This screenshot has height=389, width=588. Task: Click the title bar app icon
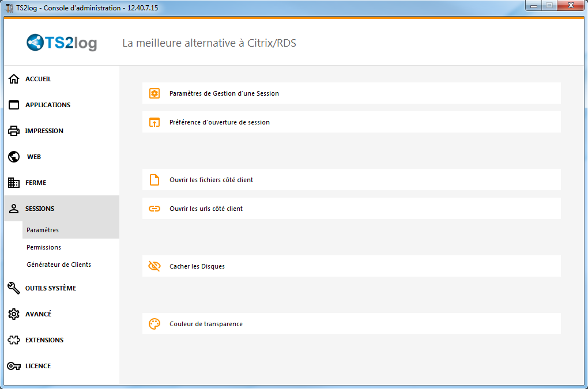pyautogui.click(x=9, y=8)
